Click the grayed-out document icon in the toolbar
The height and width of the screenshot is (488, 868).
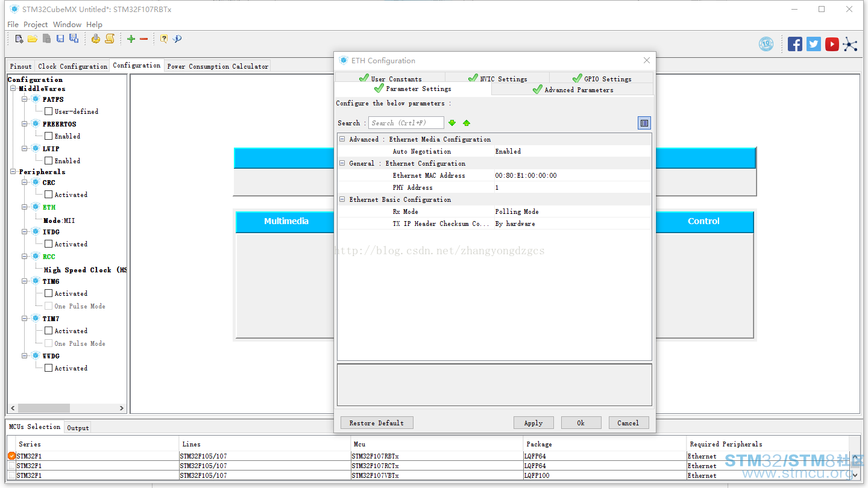46,39
